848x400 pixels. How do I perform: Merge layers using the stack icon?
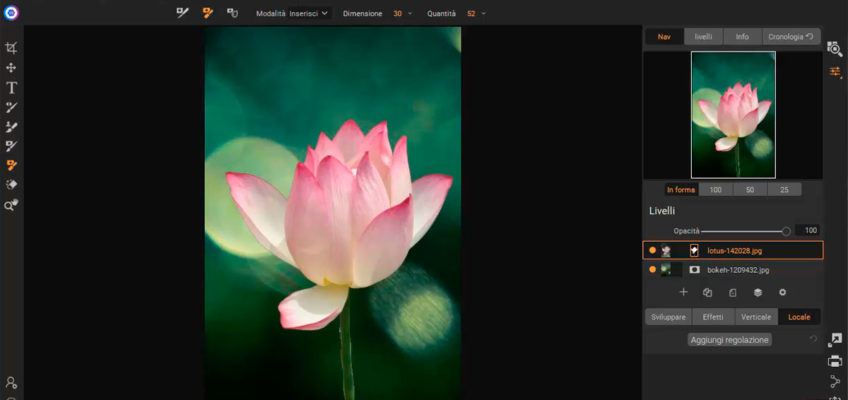(x=758, y=292)
